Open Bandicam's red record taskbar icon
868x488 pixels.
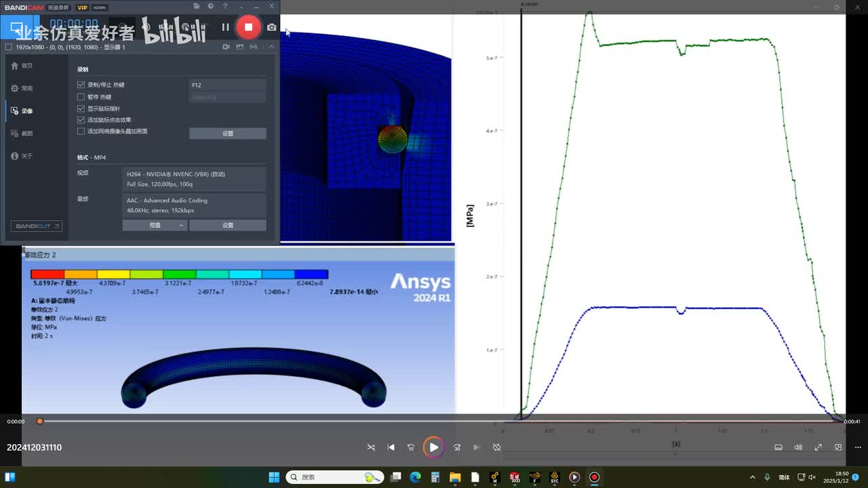(595, 477)
